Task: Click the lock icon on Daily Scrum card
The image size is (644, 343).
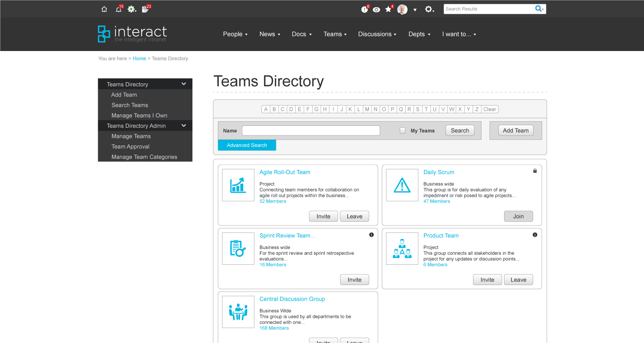Action: point(535,171)
